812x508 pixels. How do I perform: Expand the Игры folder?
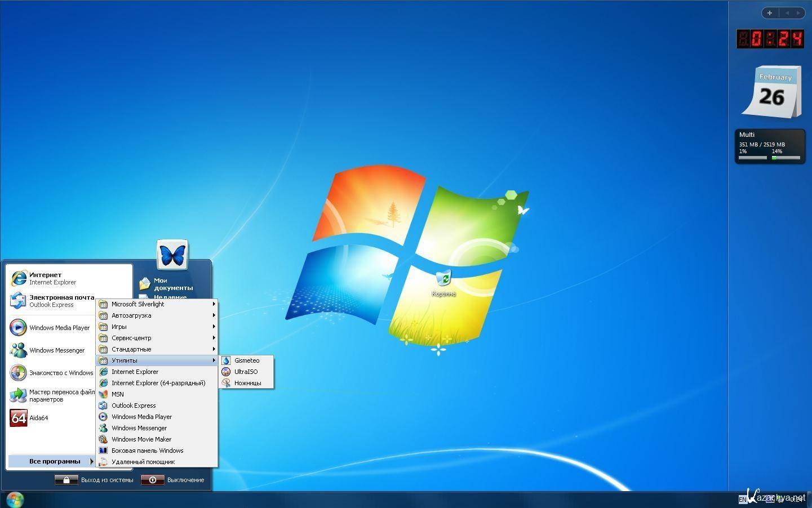(x=157, y=327)
